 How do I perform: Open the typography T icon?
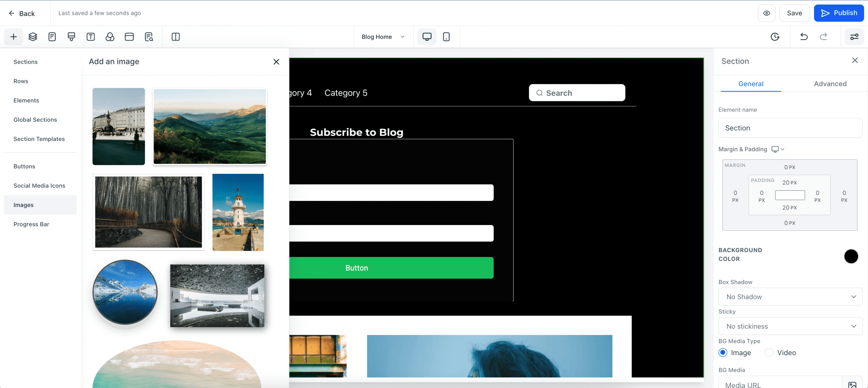tap(91, 37)
